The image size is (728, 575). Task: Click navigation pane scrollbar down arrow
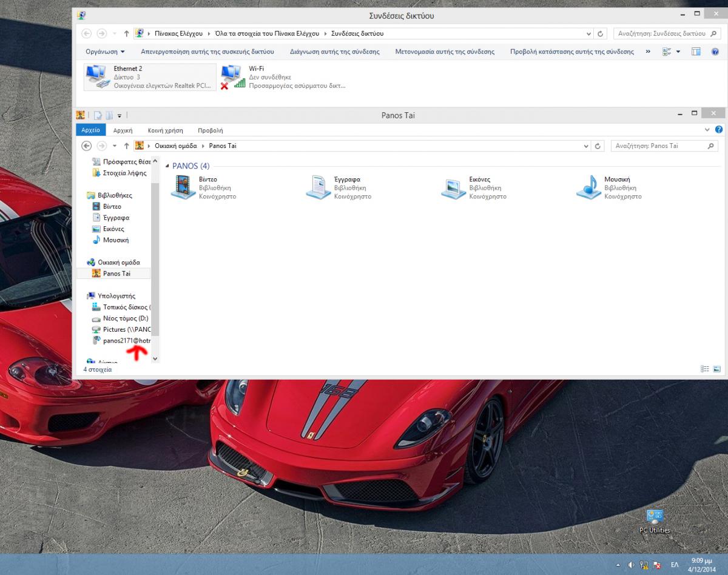point(155,358)
